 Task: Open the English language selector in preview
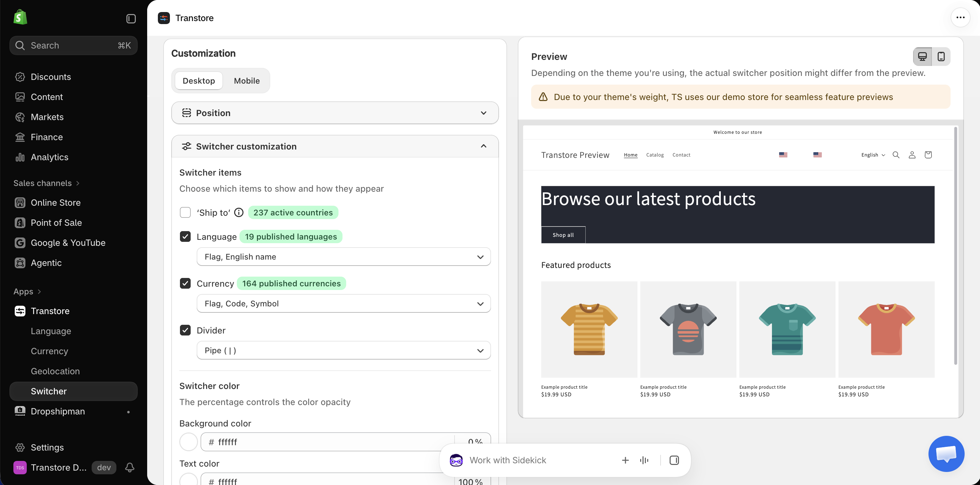873,155
